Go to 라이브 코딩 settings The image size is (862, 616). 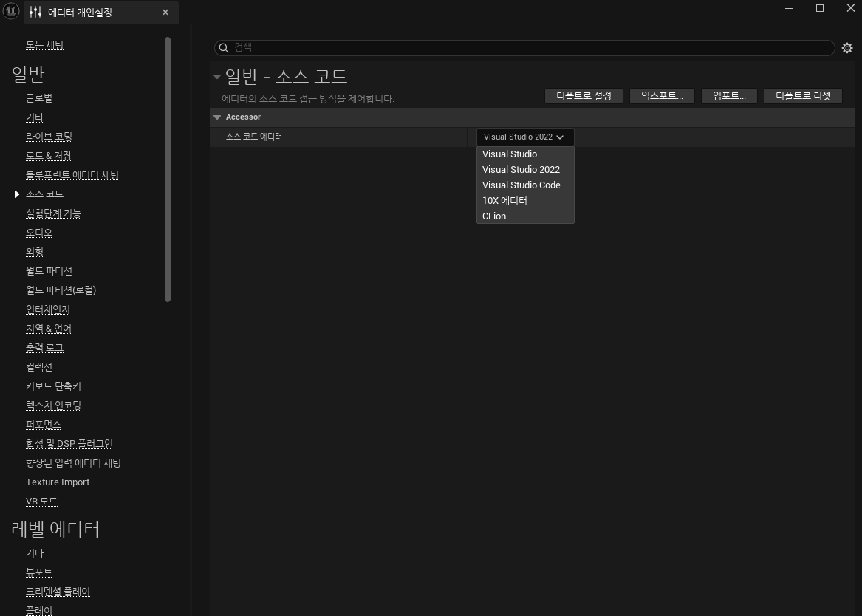(49, 137)
